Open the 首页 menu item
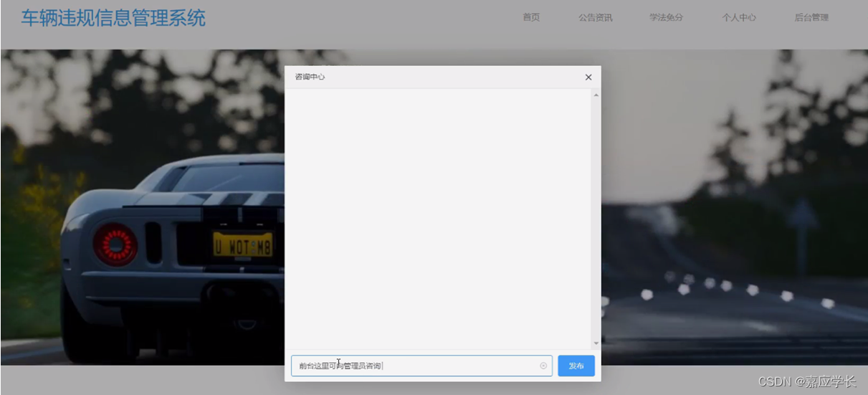 (x=531, y=18)
